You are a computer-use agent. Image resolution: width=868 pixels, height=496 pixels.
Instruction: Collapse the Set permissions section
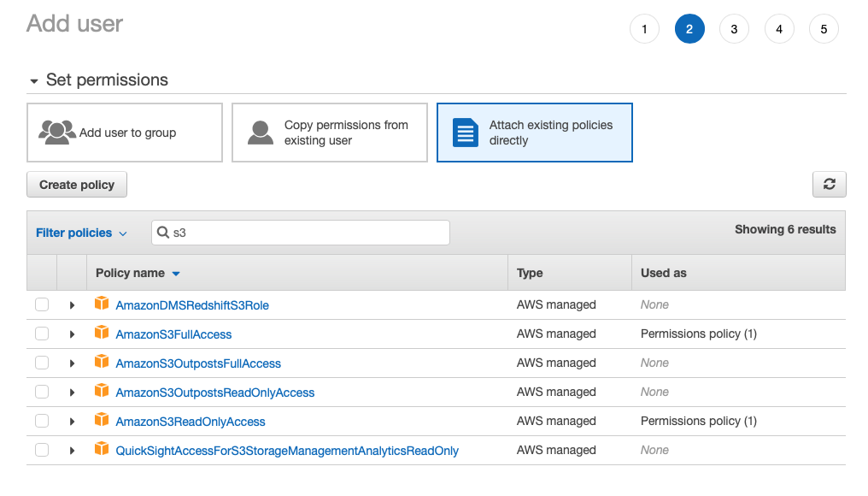(x=34, y=80)
